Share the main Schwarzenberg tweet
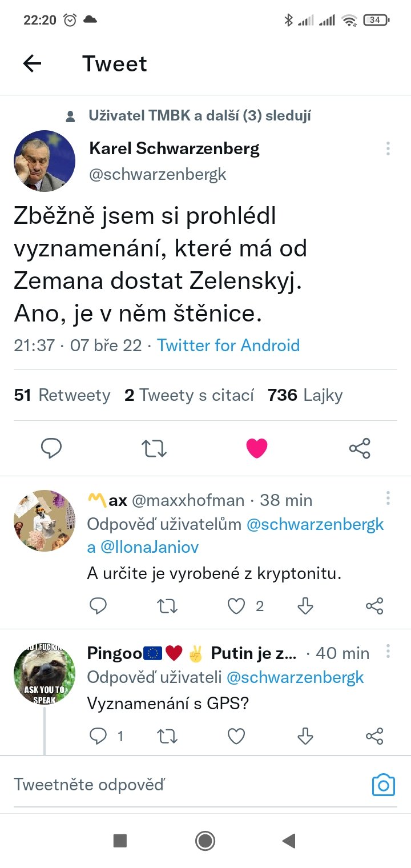 (360, 448)
